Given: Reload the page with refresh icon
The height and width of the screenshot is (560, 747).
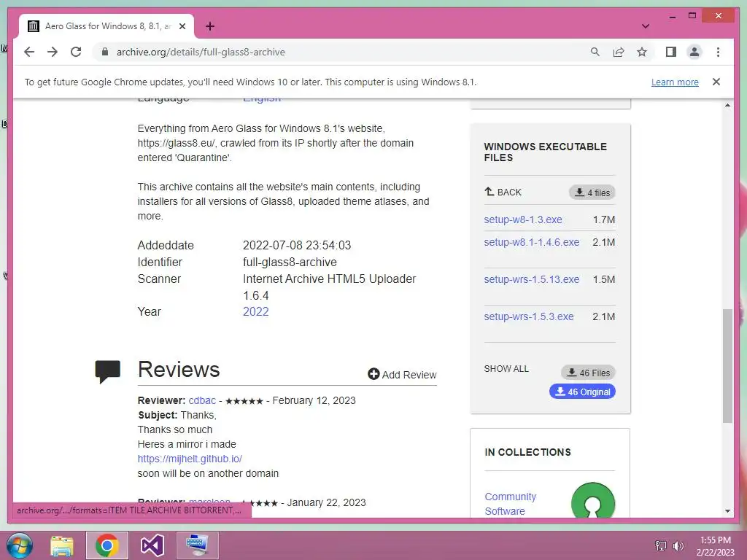Looking at the screenshot, I should pos(76,52).
